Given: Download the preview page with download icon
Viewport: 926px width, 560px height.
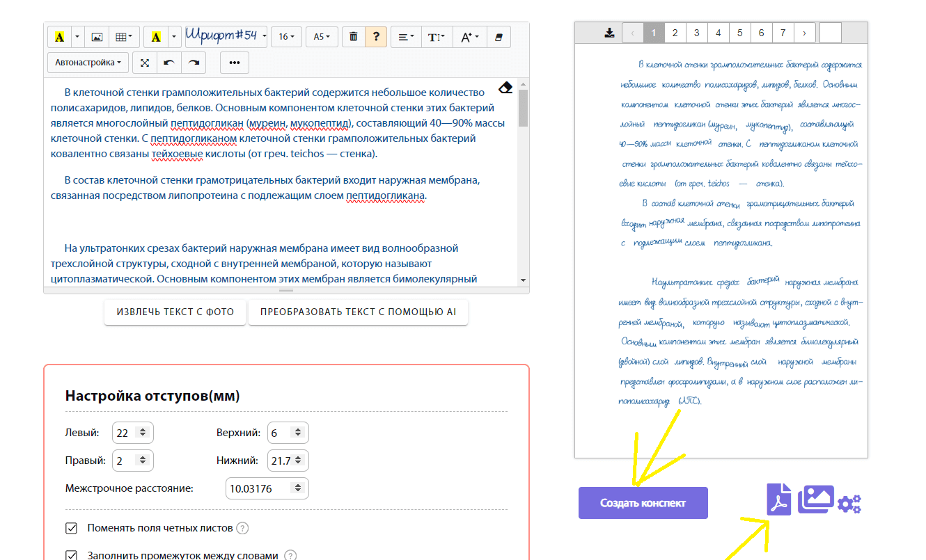Looking at the screenshot, I should (610, 33).
